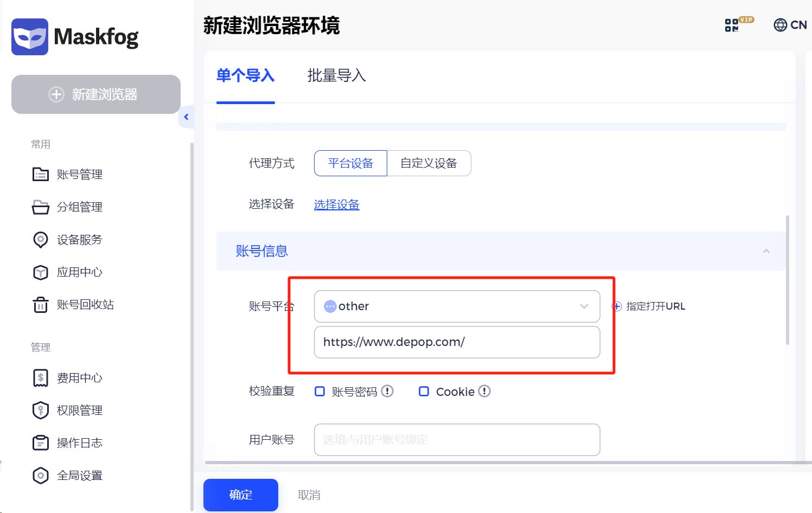Click the 分组管理 folder icon

click(41, 207)
